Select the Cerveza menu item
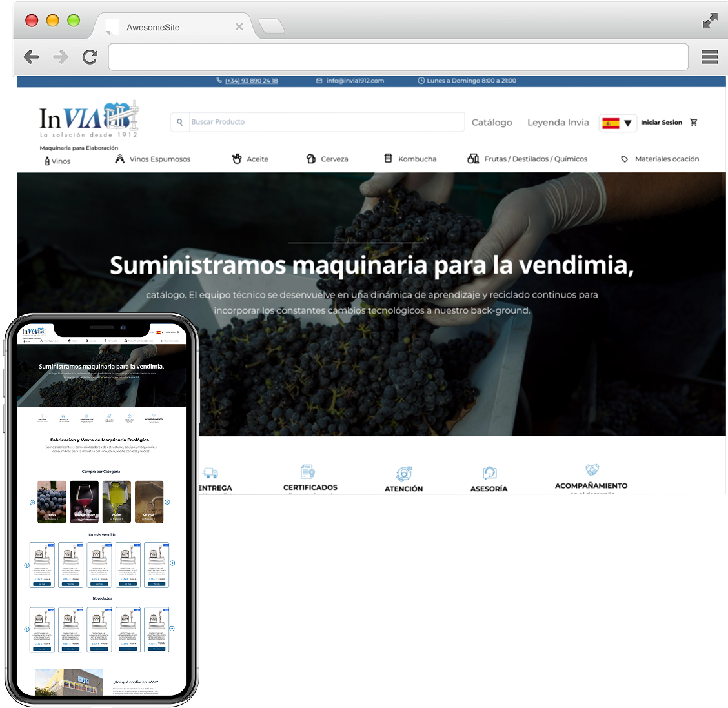Viewport: 728px width, 708px height. click(x=327, y=159)
